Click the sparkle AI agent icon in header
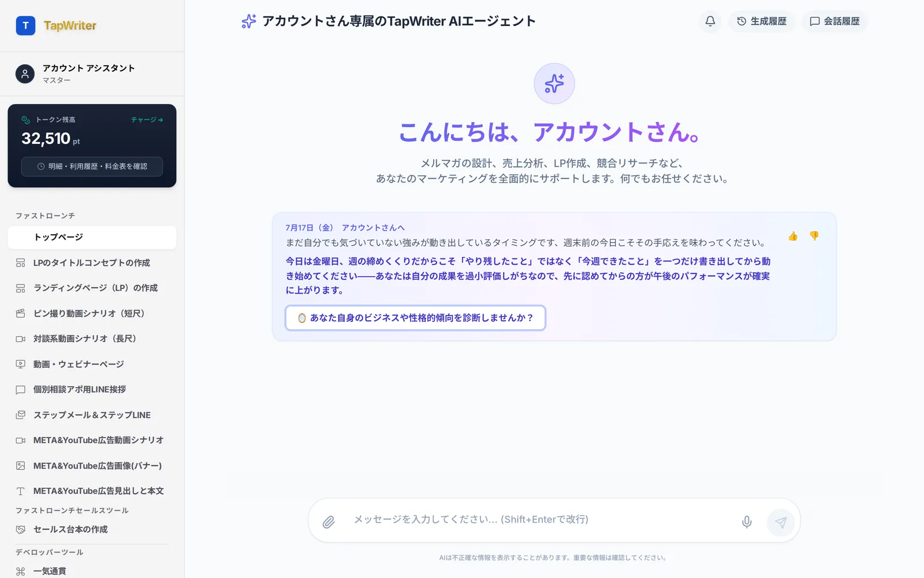 pyautogui.click(x=249, y=21)
